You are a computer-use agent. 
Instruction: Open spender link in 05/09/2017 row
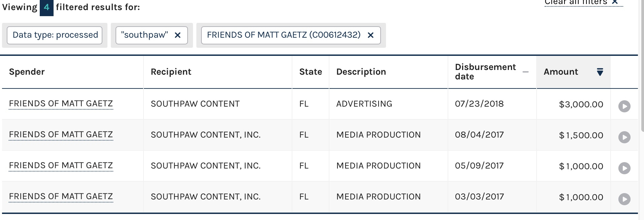click(61, 166)
